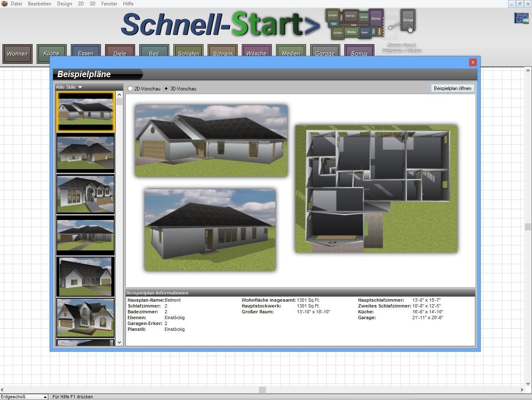532x400 pixels.
Task: Click the Großer Raum size value
Action: click(314, 312)
